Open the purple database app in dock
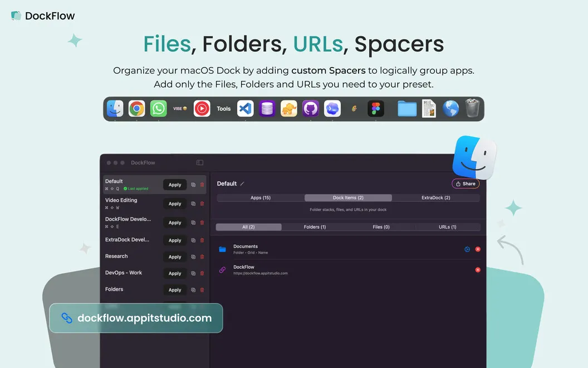This screenshot has width=588, height=368. click(267, 109)
